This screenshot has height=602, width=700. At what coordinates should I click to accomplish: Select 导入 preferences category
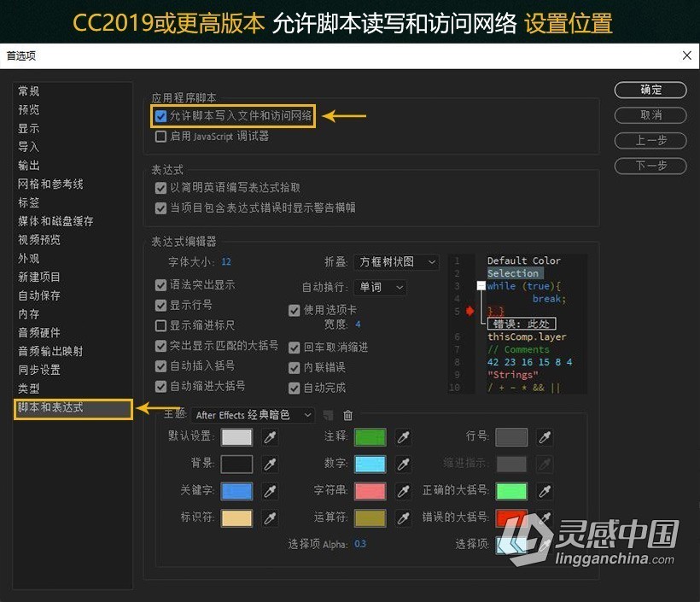pyautogui.click(x=29, y=147)
